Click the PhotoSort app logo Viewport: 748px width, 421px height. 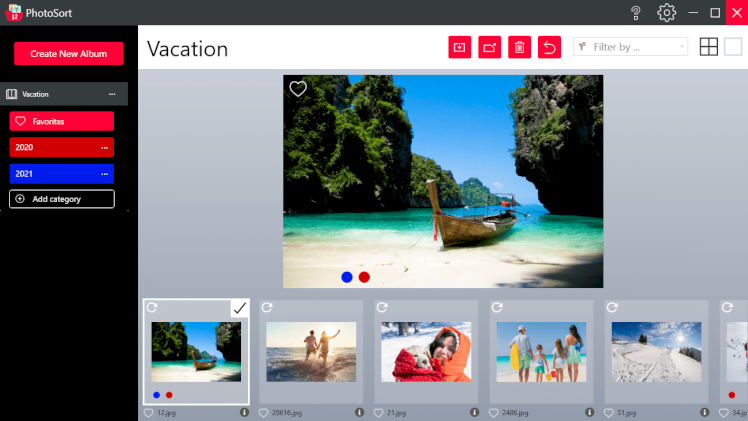14,12
